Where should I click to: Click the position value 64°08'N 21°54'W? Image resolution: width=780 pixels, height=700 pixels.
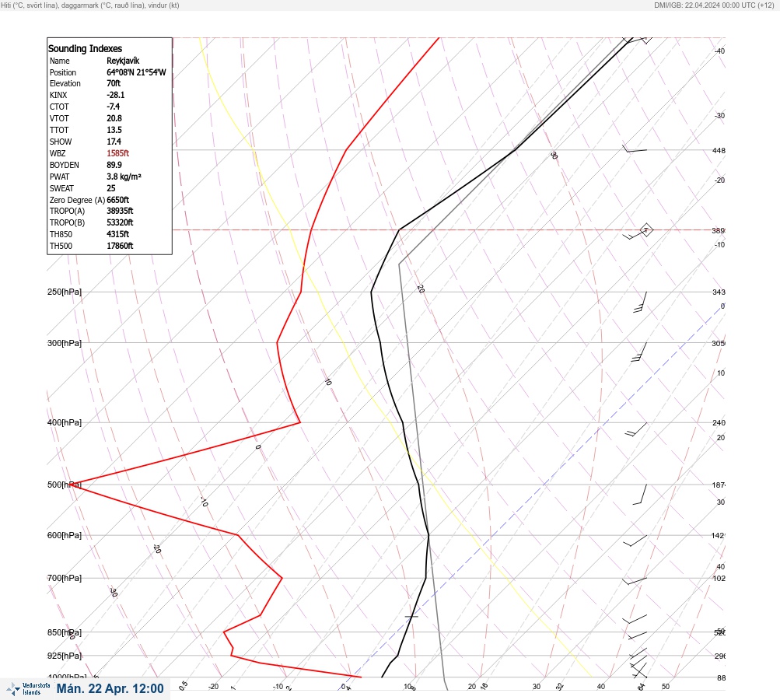[x=136, y=72]
